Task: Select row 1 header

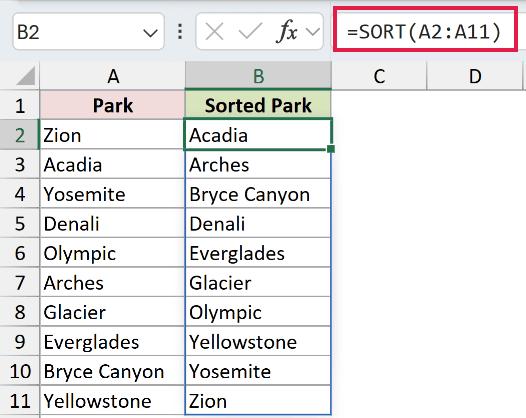Action: pos(20,105)
